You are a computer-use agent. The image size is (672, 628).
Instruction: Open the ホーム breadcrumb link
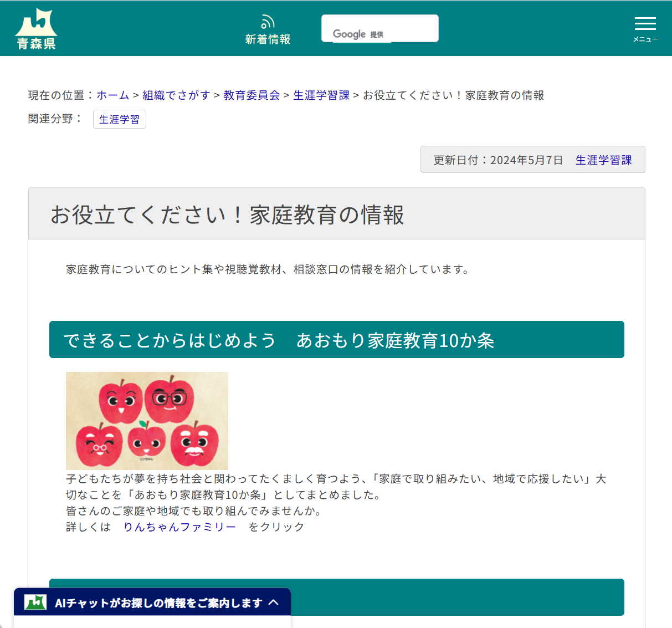(112, 95)
